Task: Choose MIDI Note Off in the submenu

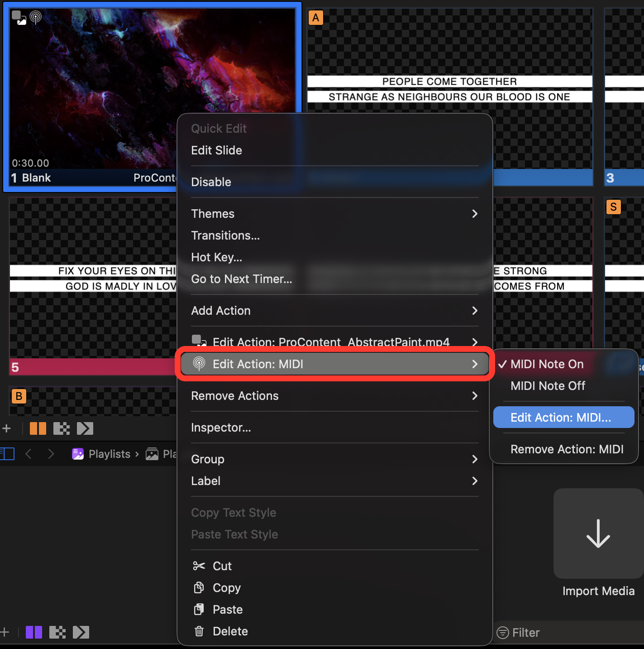Action: point(564,386)
